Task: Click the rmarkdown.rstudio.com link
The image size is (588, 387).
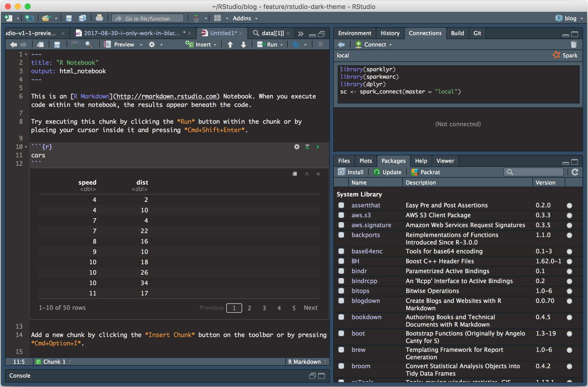Action: pyautogui.click(x=166, y=96)
